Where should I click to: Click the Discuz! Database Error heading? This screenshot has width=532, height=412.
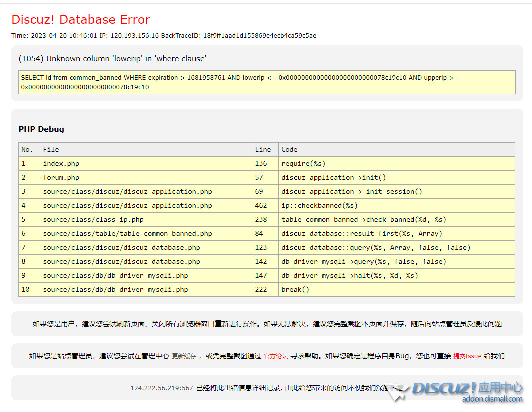tap(81, 20)
